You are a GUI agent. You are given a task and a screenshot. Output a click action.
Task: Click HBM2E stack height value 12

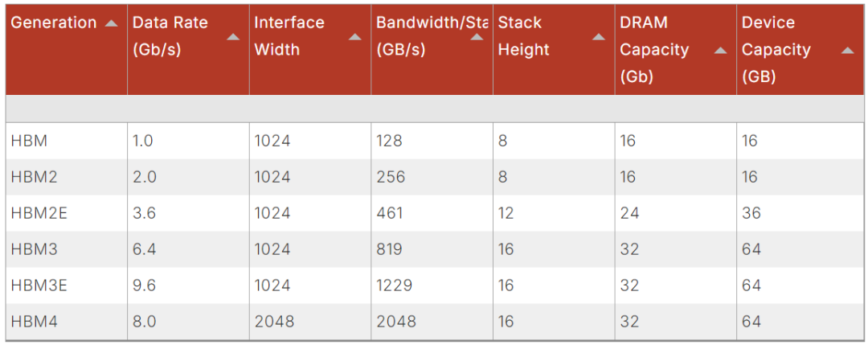tap(506, 213)
